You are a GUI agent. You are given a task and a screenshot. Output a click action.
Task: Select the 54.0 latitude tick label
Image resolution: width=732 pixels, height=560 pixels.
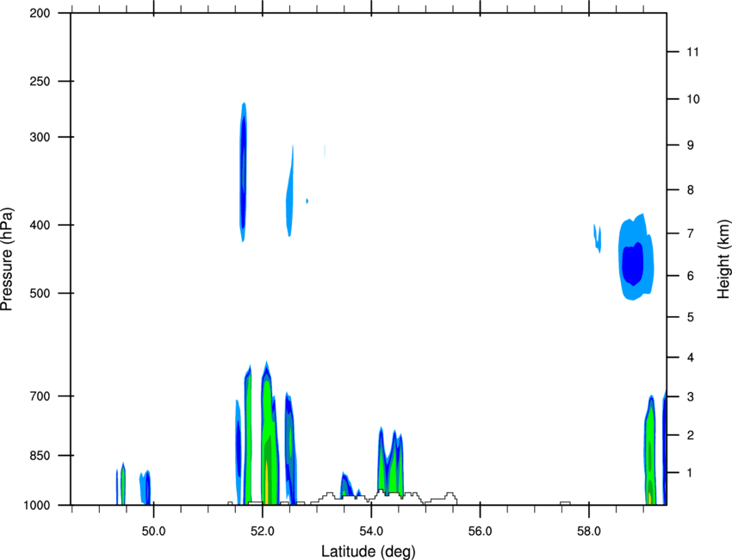point(371,532)
